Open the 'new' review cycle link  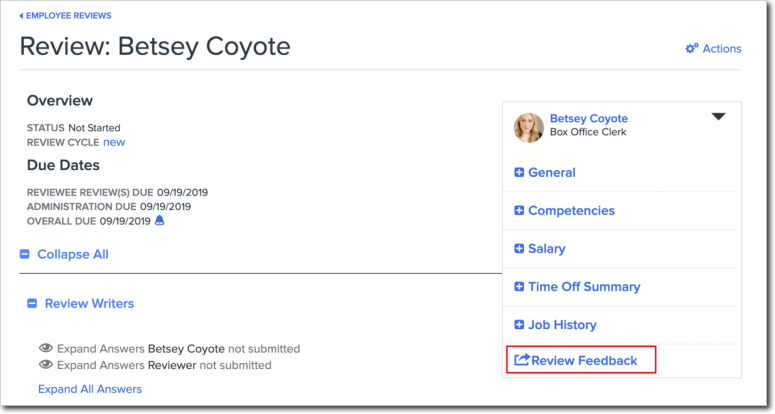pyautogui.click(x=114, y=142)
